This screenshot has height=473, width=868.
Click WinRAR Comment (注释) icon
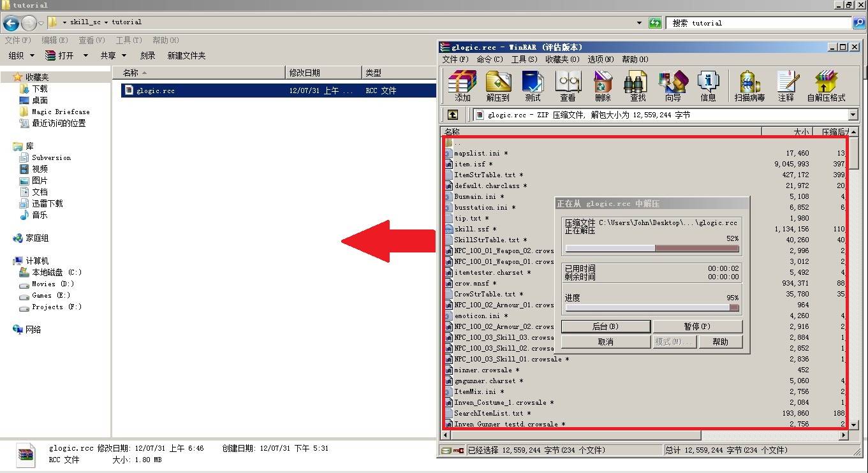point(786,86)
